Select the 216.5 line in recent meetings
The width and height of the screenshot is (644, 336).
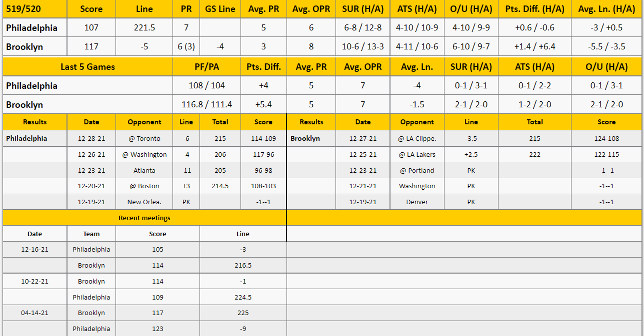(243, 265)
